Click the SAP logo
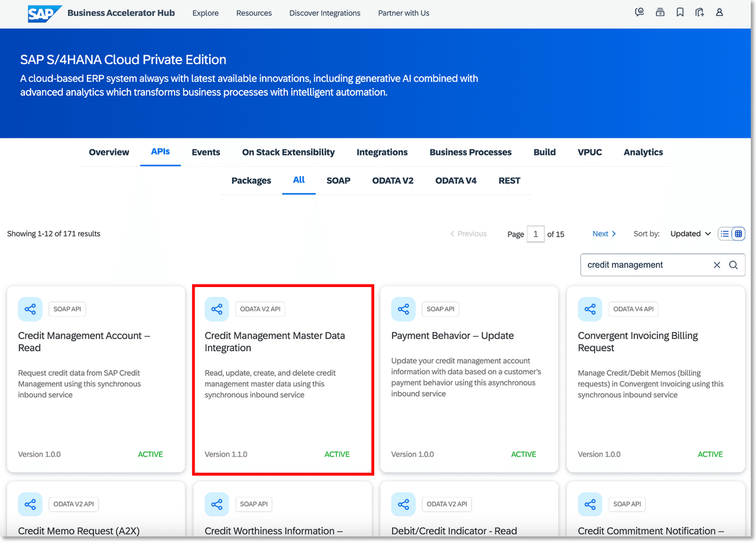This screenshot has height=542, width=756. [45, 13]
